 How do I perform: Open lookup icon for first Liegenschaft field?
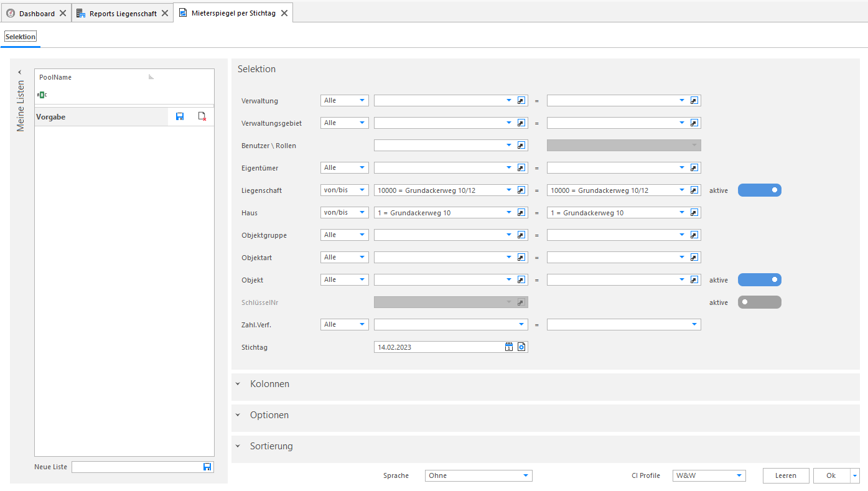(521, 190)
